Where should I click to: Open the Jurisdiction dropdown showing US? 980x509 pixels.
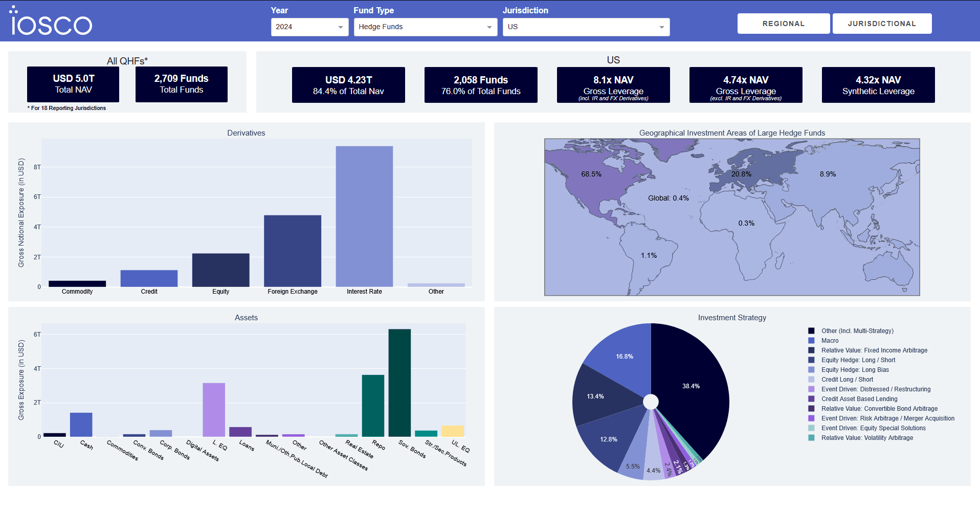[x=586, y=27]
